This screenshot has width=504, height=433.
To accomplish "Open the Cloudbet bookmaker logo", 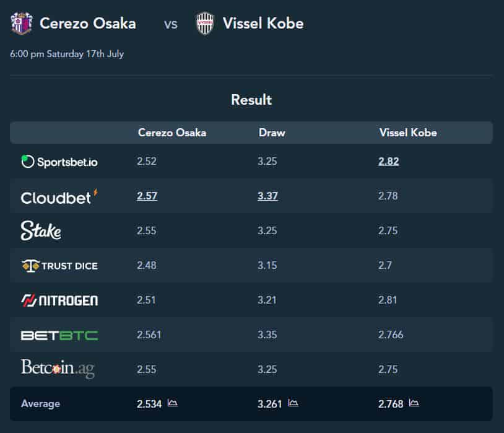I will pos(59,197).
